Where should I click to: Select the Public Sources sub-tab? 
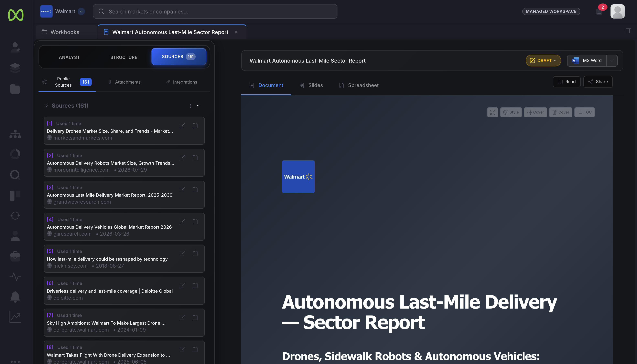(67, 82)
